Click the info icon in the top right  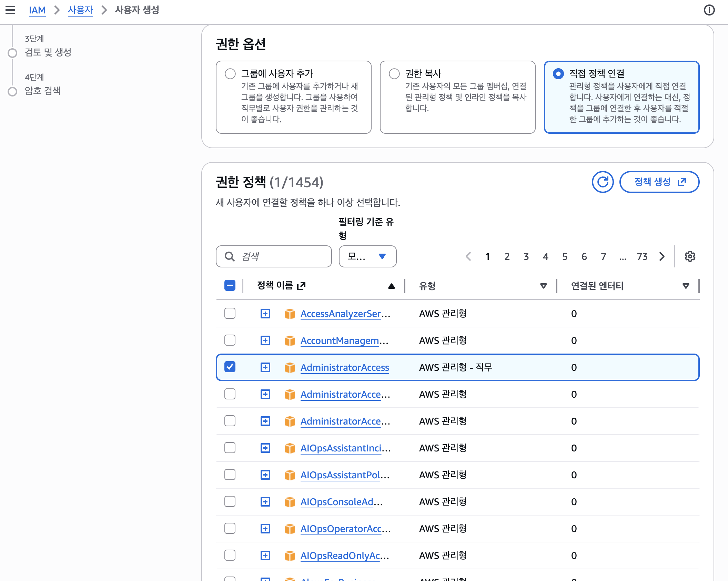[710, 10]
